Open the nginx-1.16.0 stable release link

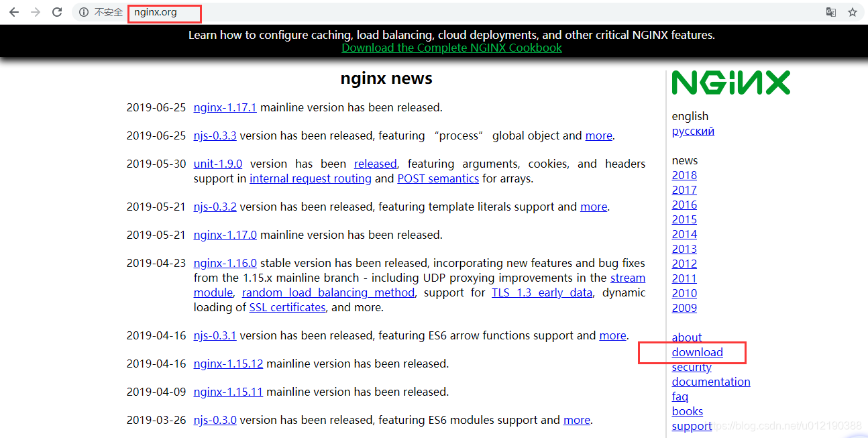pos(225,263)
